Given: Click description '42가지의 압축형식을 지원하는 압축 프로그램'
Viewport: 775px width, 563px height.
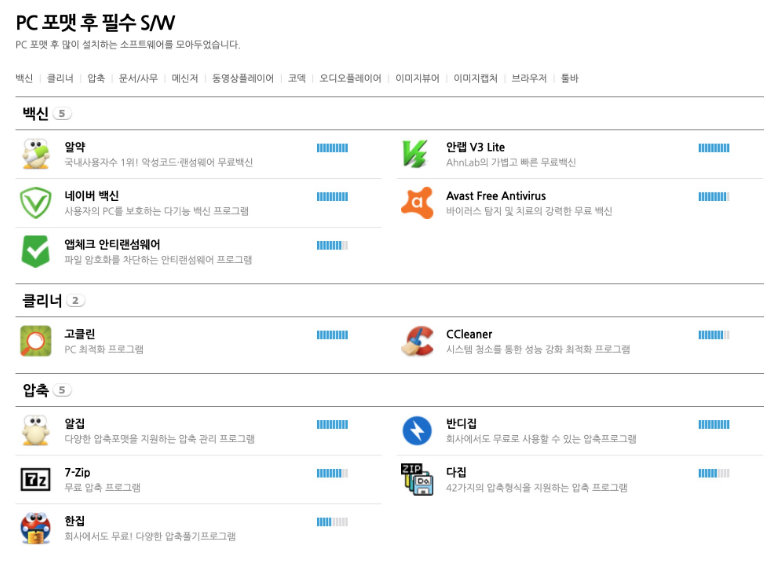Looking at the screenshot, I should (x=537, y=488).
